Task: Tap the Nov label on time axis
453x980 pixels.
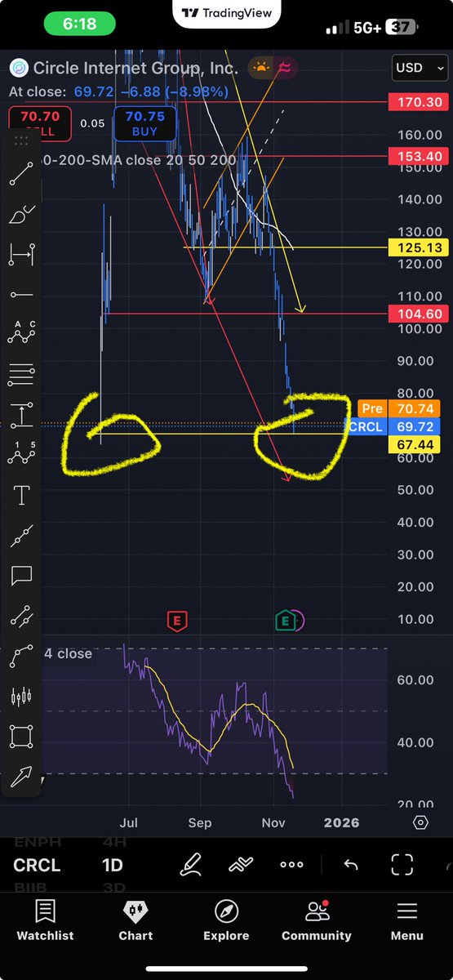Action: [x=273, y=822]
